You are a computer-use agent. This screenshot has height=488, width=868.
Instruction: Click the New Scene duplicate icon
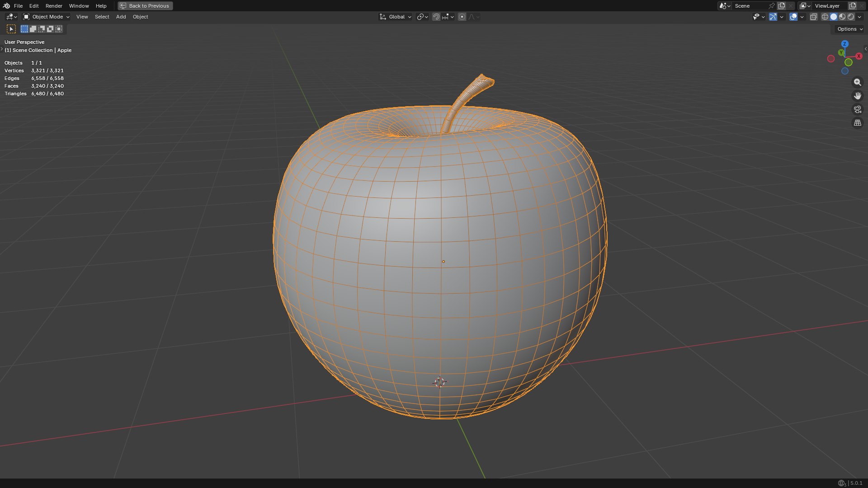tap(782, 6)
